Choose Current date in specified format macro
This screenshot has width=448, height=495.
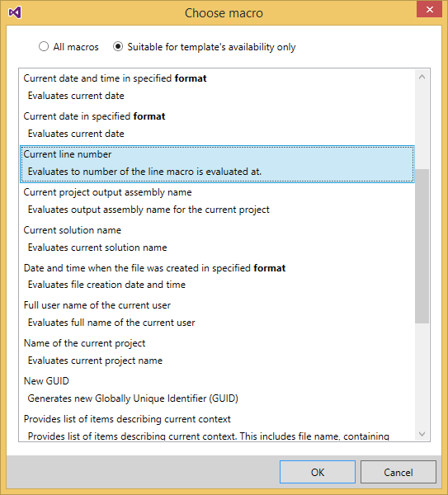[217, 125]
